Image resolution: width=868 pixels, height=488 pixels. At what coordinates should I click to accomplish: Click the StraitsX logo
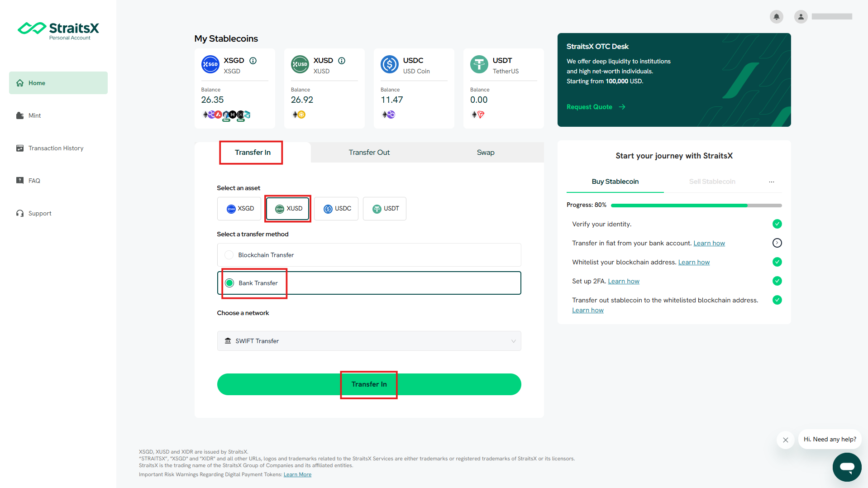tap(58, 31)
